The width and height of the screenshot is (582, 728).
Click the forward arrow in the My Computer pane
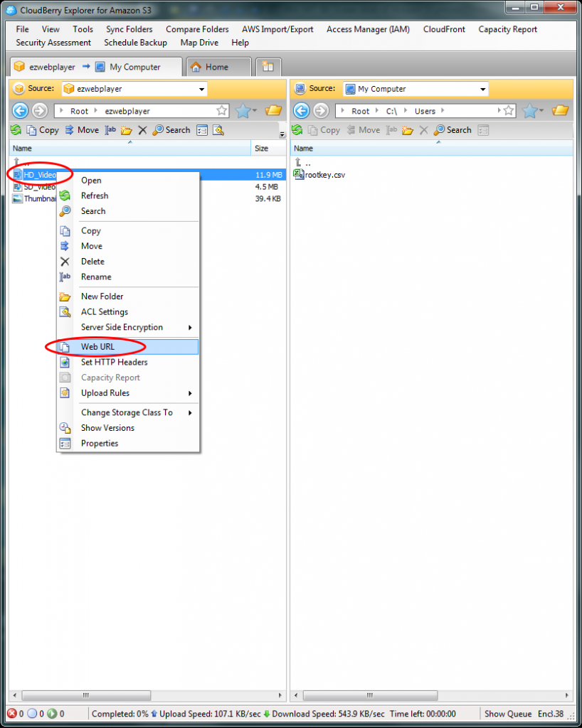[x=321, y=110]
